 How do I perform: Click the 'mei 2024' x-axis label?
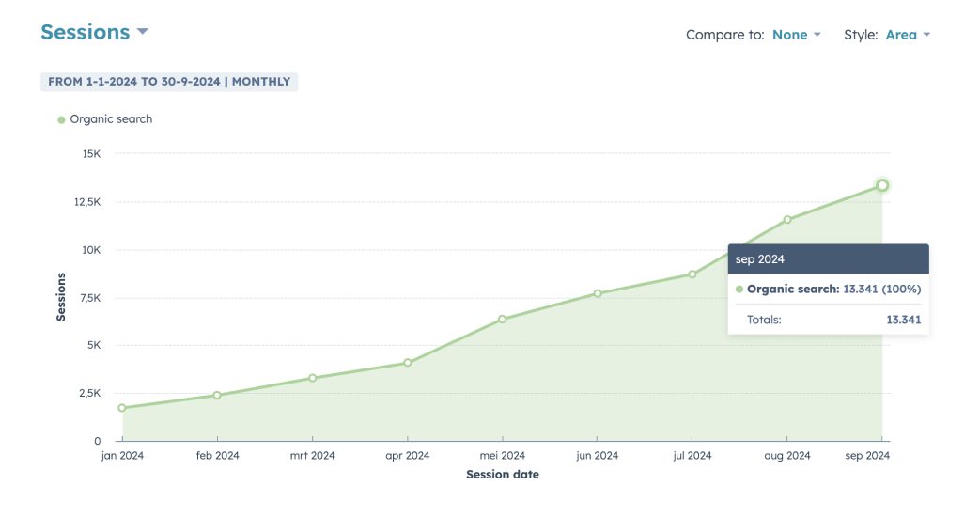[503, 456]
